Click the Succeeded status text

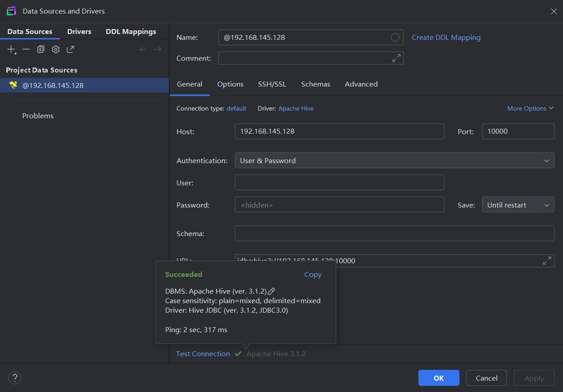[184, 274]
